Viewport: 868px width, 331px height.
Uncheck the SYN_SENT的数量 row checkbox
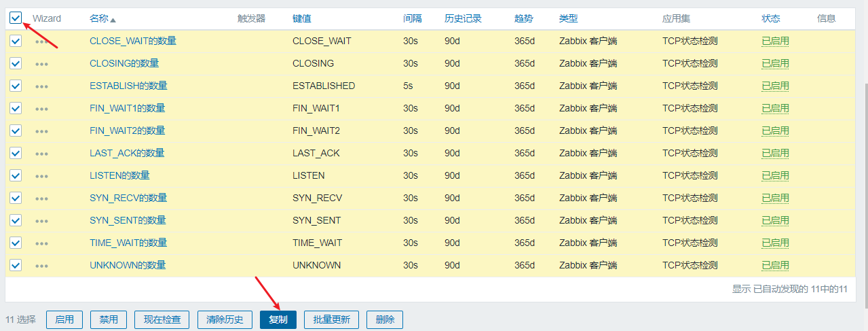[x=16, y=220]
